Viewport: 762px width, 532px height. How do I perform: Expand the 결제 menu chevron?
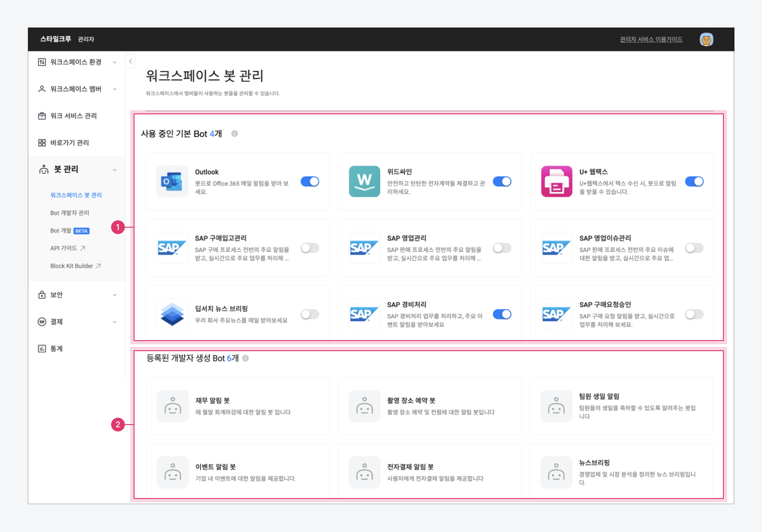(115, 322)
